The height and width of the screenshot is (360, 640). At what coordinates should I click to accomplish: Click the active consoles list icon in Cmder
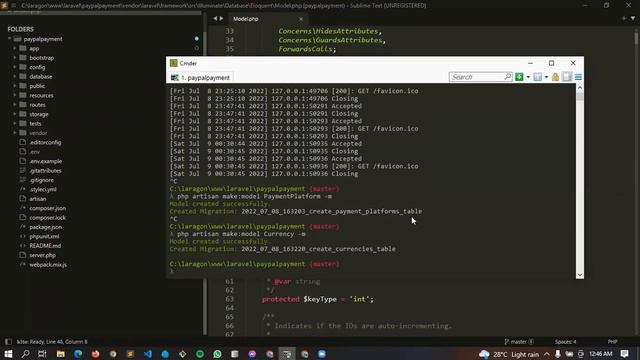(x=538, y=77)
